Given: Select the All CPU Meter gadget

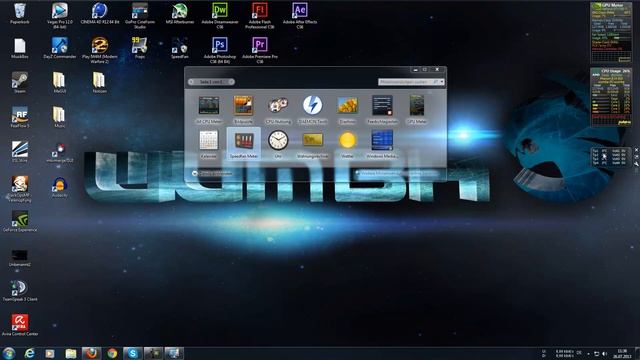Looking at the screenshot, I should [209, 109].
